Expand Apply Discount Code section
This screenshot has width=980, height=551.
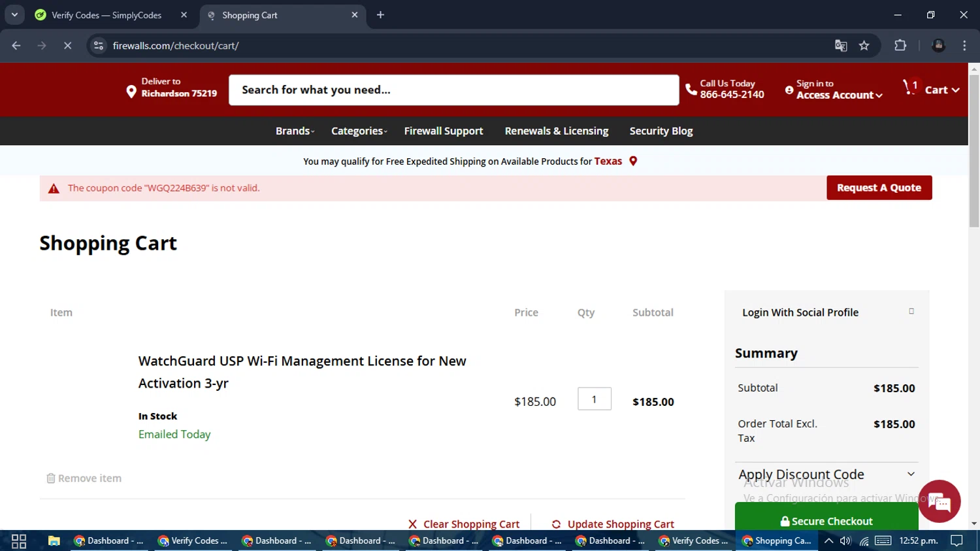coord(826,475)
